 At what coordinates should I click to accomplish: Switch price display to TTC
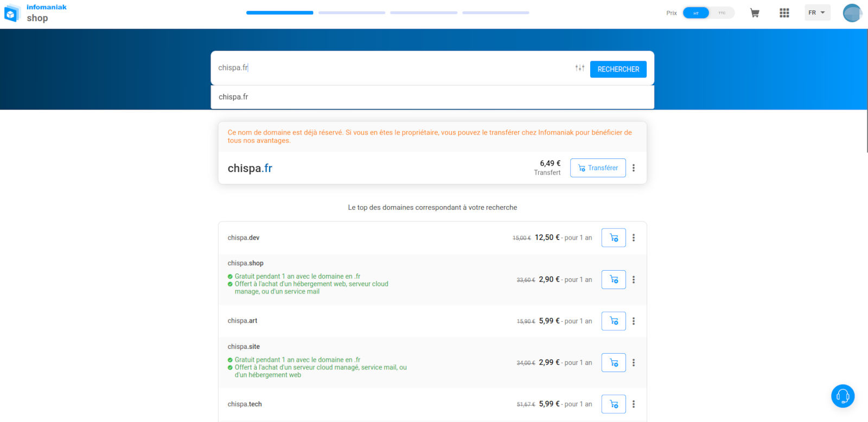coord(722,13)
